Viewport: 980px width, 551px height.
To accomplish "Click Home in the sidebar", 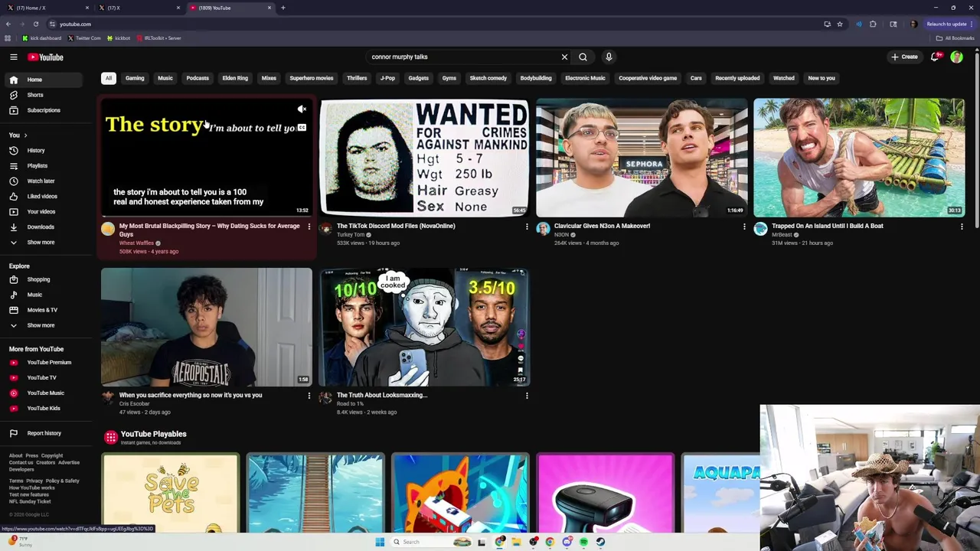I will pos(44,80).
